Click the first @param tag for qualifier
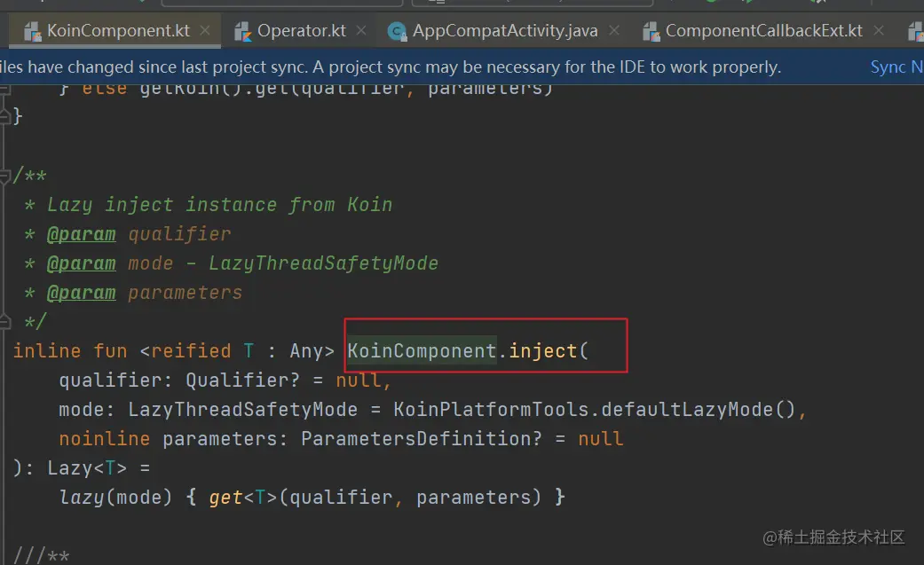The height and width of the screenshot is (565, 924). 82,234
